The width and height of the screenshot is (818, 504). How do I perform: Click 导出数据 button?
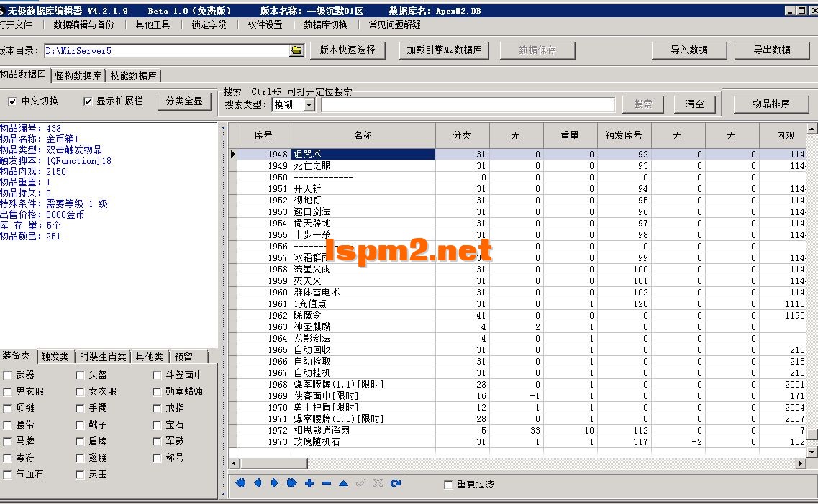[771, 50]
